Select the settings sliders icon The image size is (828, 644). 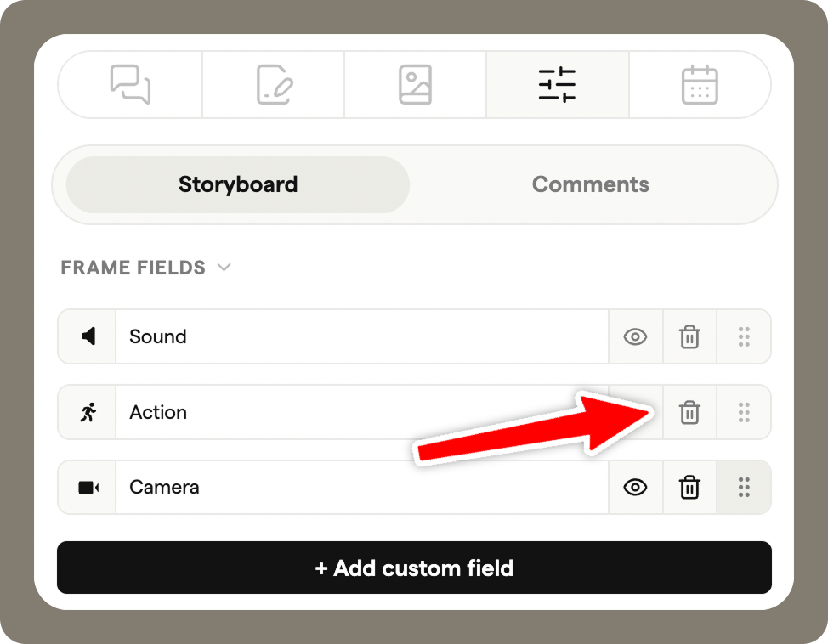558,84
